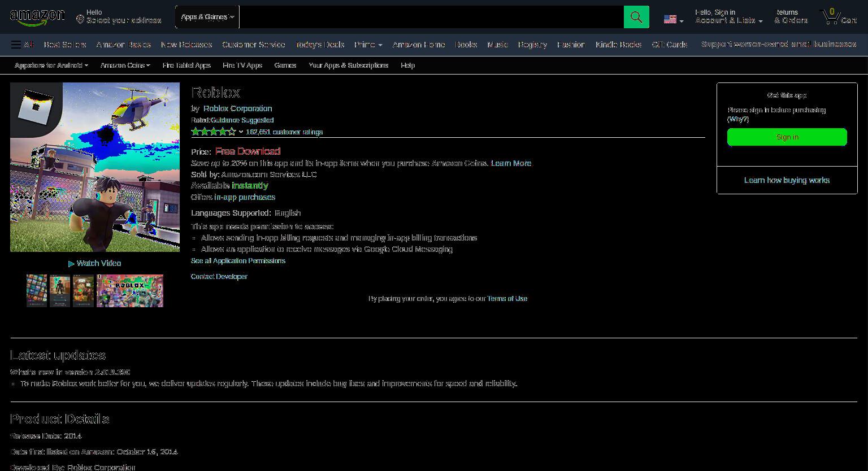This screenshot has height=471, width=868.
Task: Click inside the search input field
Action: point(431,17)
